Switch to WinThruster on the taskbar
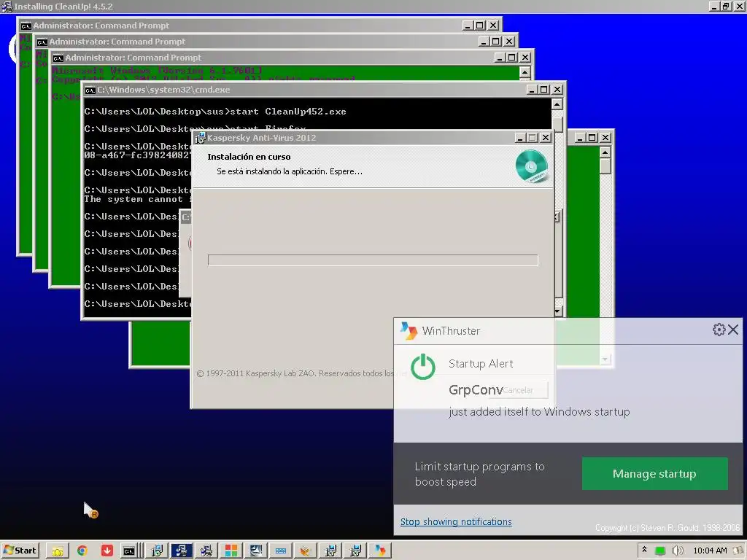Image resolution: width=747 pixels, height=560 pixels. (x=379, y=551)
